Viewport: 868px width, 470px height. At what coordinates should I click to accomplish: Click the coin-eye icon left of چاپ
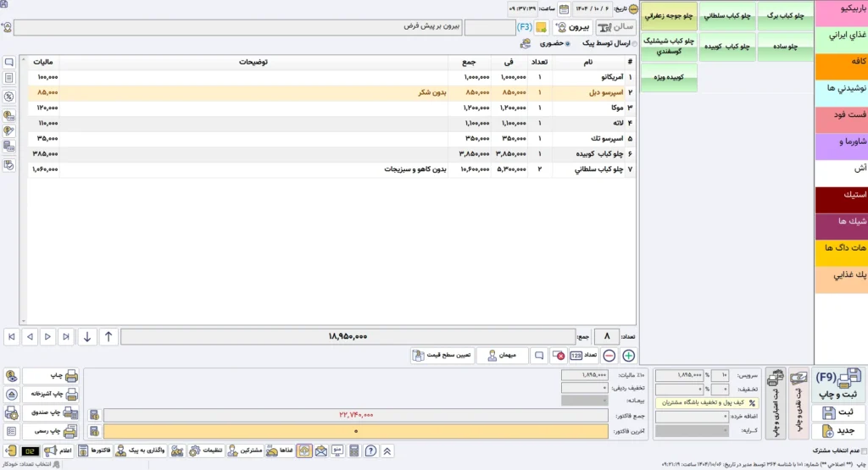coord(11,376)
